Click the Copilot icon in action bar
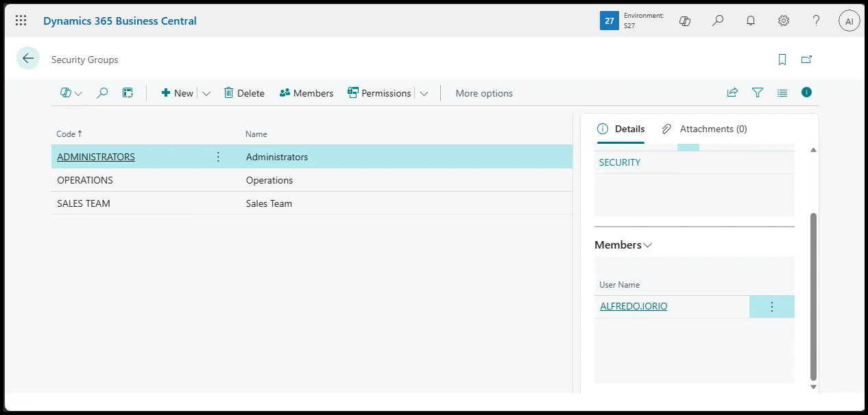 66,92
